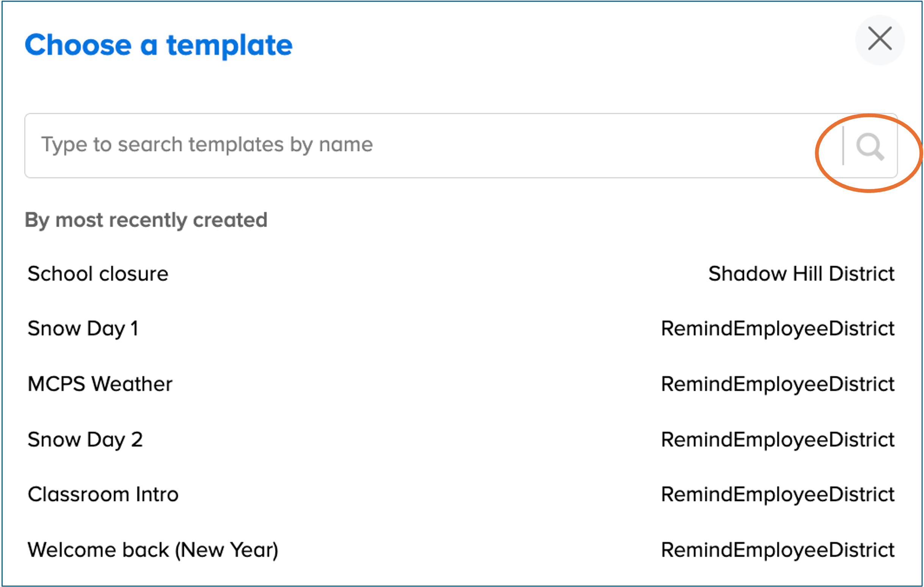The width and height of the screenshot is (924, 587).
Task: Click the Shadow Hill District label
Action: (801, 274)
